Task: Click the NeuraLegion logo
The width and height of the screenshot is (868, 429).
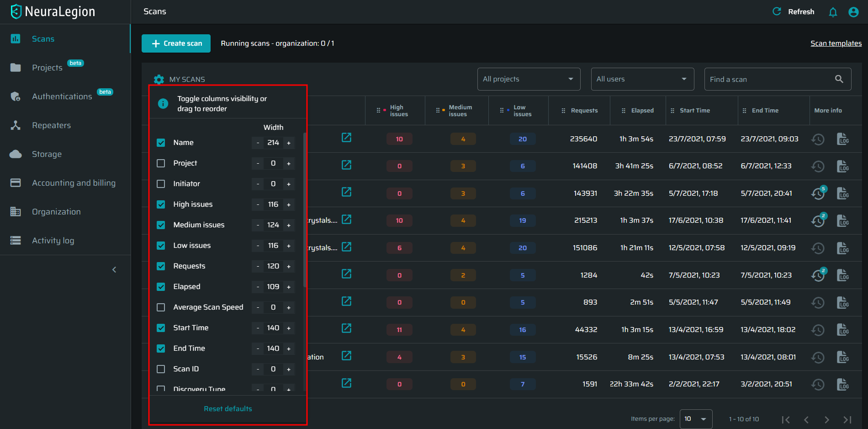Action: pyautogui.click(x=53, y=11)
